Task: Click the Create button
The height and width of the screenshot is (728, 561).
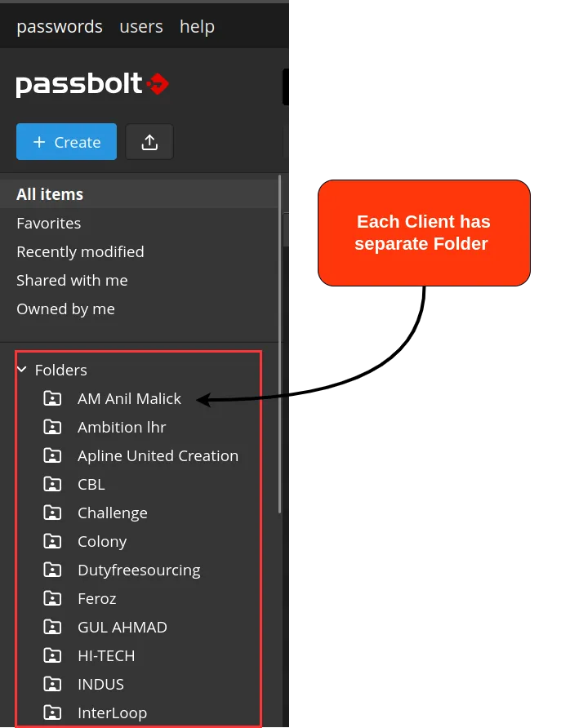Action: 66,141
